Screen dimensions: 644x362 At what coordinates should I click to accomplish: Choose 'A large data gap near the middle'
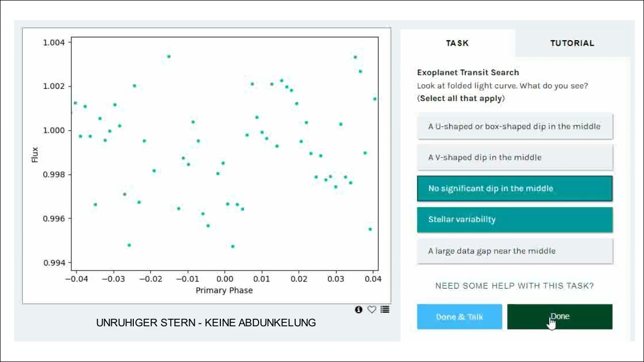[x=515, y=251]
